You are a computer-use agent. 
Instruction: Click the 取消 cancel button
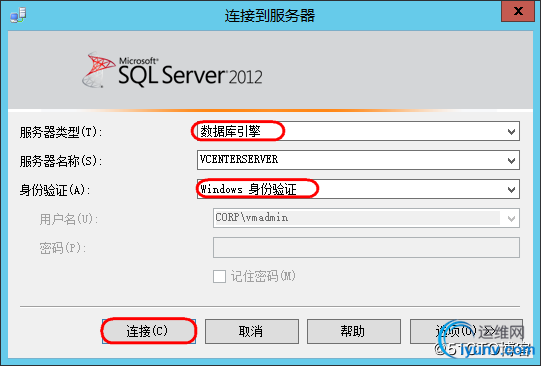point(252,331)
